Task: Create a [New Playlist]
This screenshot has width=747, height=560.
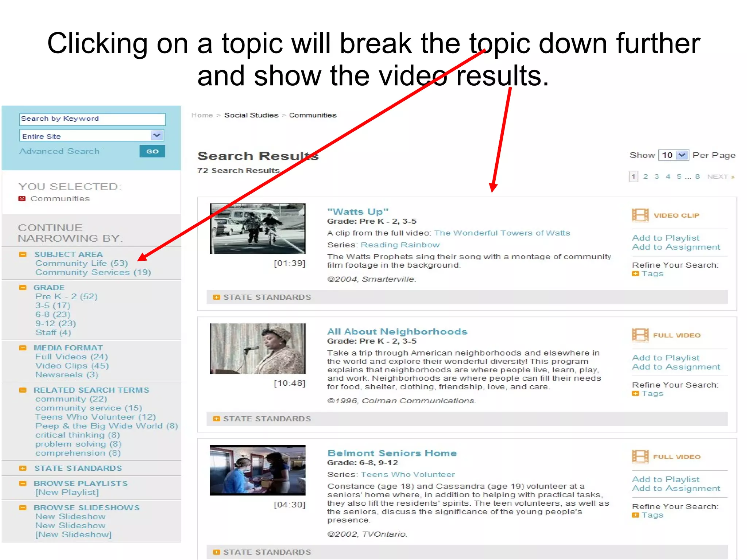Action: (x=67, y=493)
